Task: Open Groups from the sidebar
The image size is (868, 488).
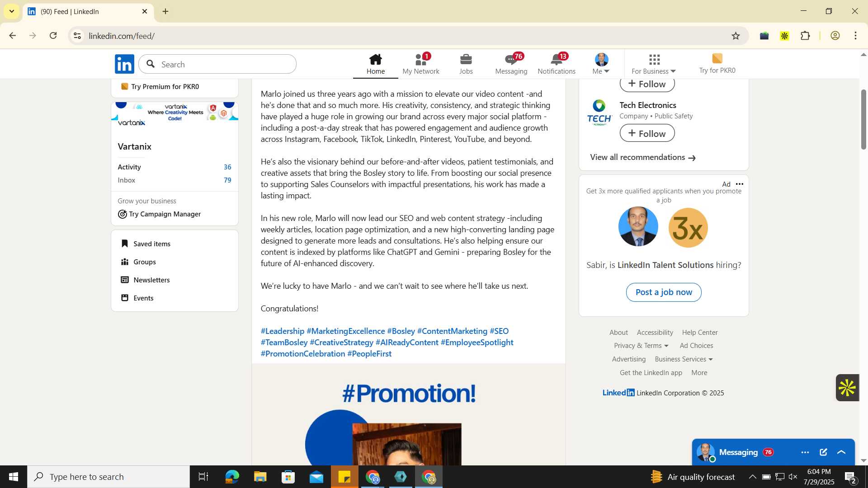Action: tap(145, 262)
